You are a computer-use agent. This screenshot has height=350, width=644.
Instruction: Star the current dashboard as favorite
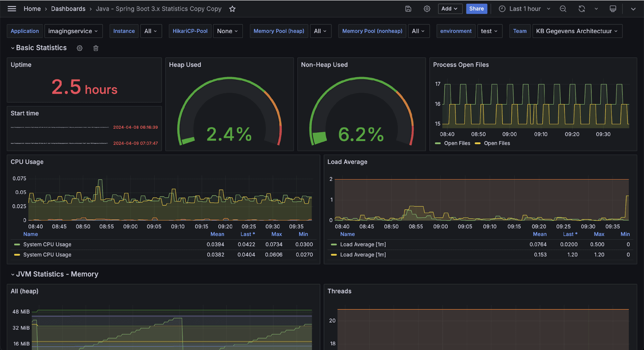(232, 9)
